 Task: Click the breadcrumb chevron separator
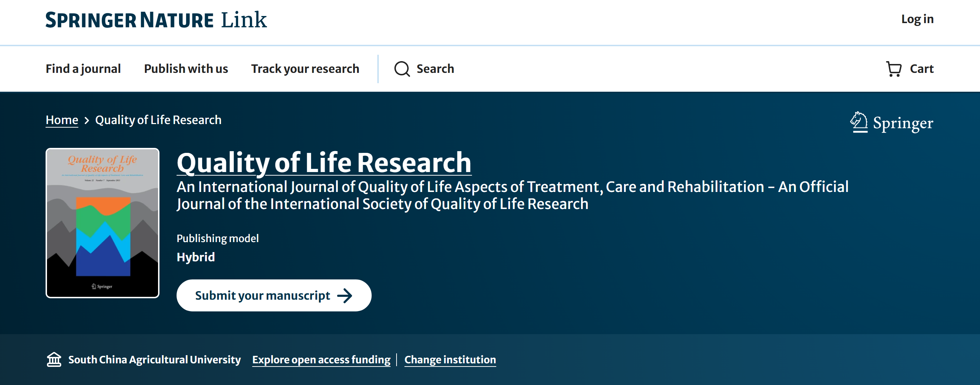[87, 121]
